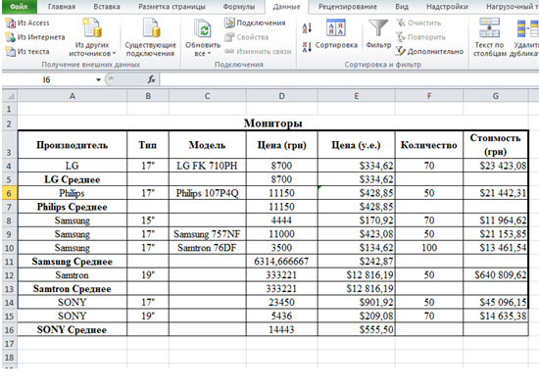
Task: Expand the Обновить все dropdown arrow
Action: coord(209,54)
